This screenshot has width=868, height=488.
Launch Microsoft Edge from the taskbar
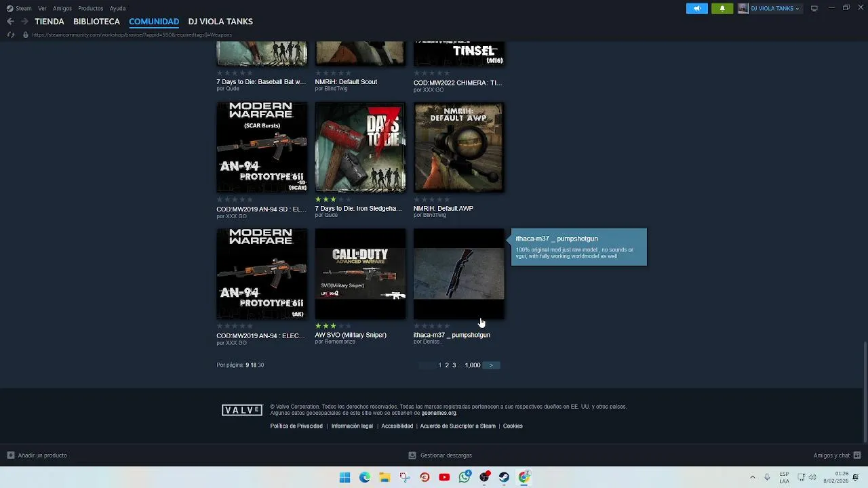point(365,477)
